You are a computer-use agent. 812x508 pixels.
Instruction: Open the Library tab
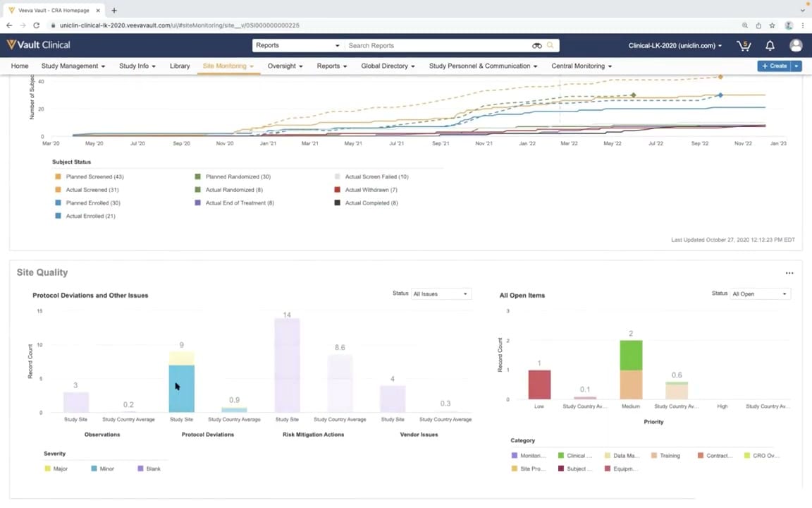pos(180,66)
